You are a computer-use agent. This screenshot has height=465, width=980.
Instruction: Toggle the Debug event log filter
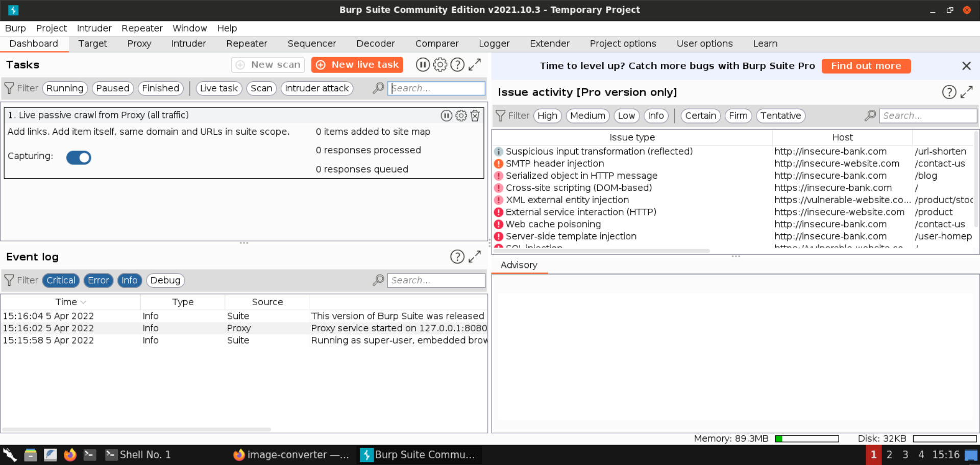[x=165, y=280]
